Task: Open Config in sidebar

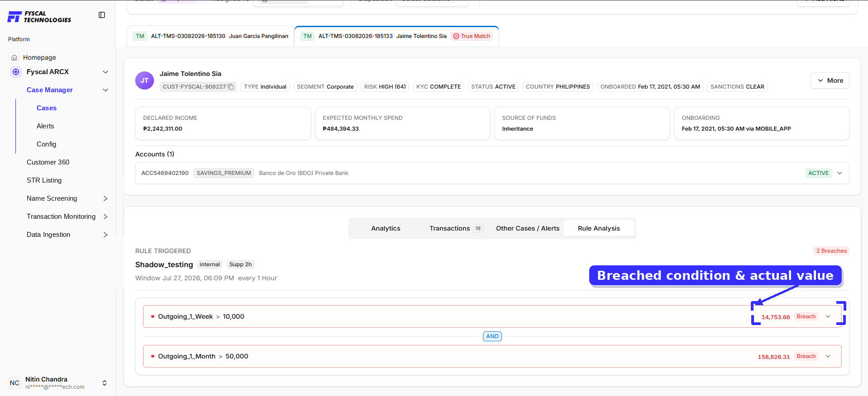Action: pos(47,144)
